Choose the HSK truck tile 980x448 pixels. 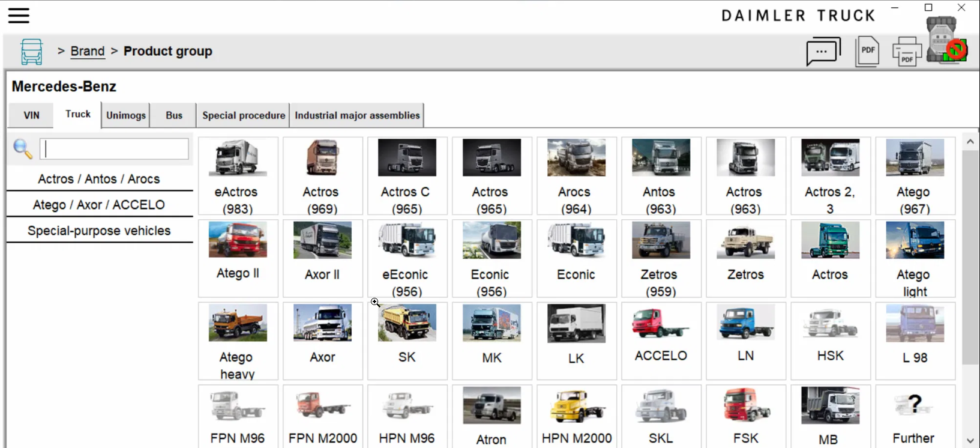(x=831, y=341)
